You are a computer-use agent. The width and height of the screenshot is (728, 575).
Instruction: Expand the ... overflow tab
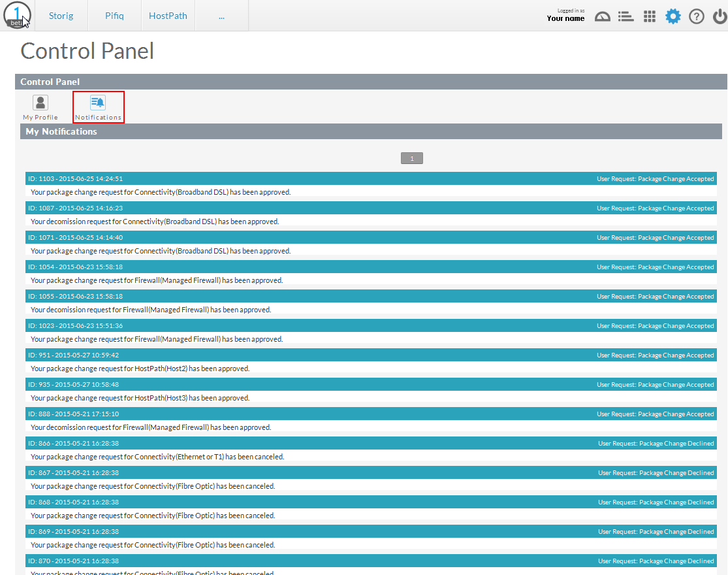[221, 15]
